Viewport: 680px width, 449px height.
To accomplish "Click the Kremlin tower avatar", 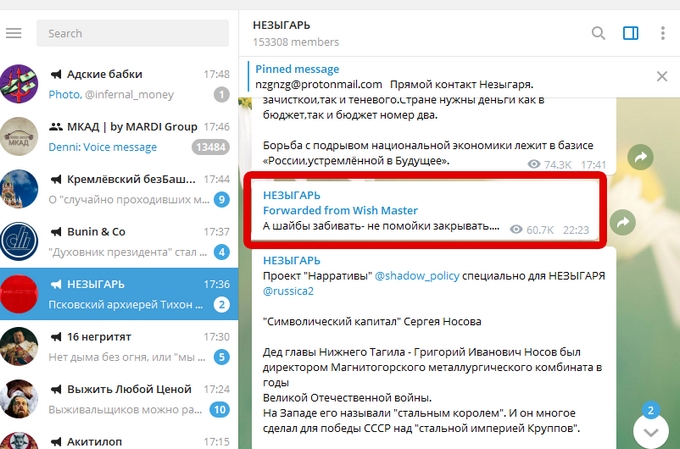I will pos(19,189).
